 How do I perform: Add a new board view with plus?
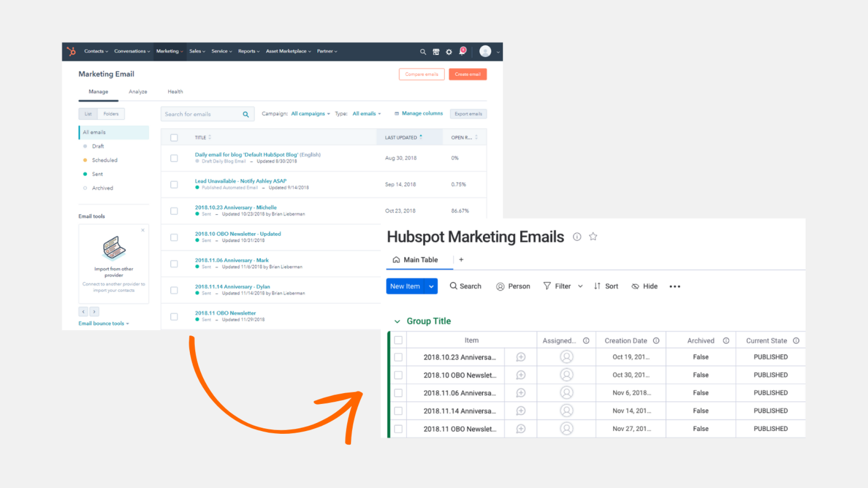pos(461,260)
